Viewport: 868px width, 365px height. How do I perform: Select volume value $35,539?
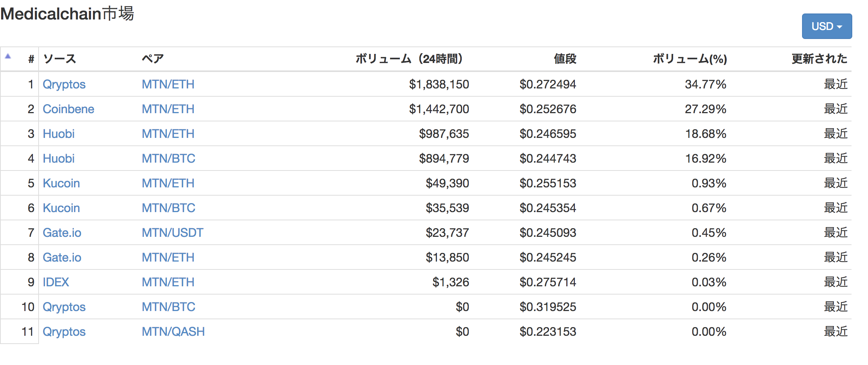coord(447,208)
